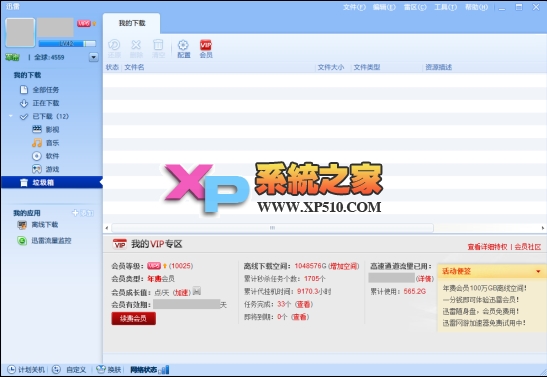Open the 文件(F) menu
The width and height of the screenshot is (547, 377).
click(354, 7)
